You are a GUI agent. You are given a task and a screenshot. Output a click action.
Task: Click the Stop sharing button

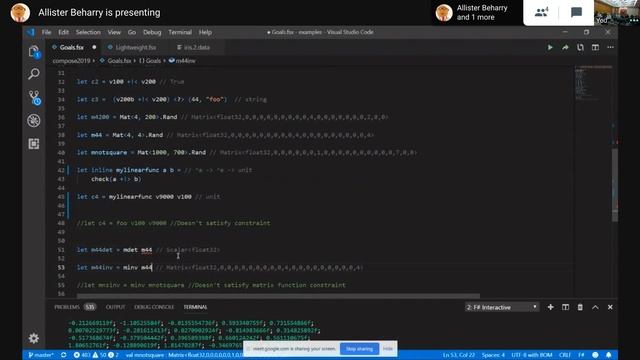pos(359,349)
